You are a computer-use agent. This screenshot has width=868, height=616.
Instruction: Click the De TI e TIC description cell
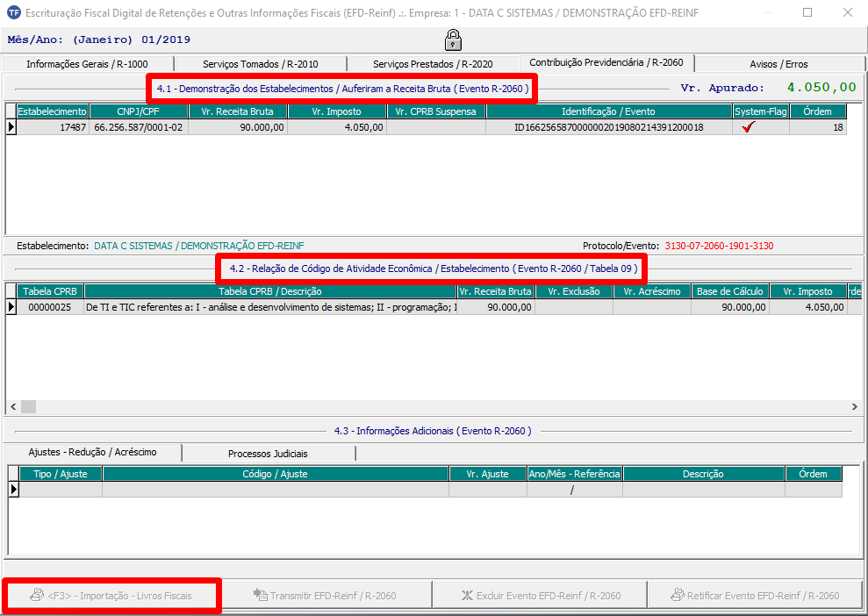point(270,307)
